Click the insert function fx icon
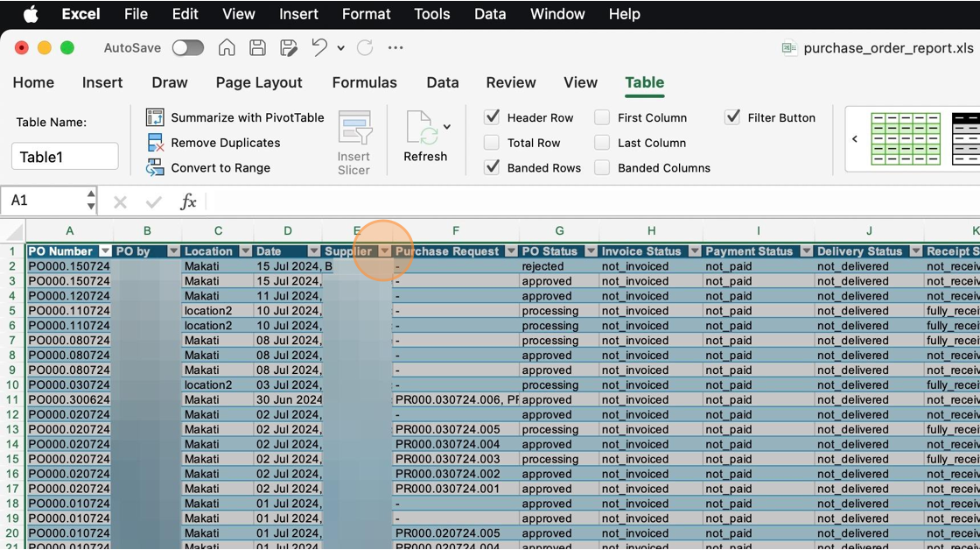 pos(188,201)
